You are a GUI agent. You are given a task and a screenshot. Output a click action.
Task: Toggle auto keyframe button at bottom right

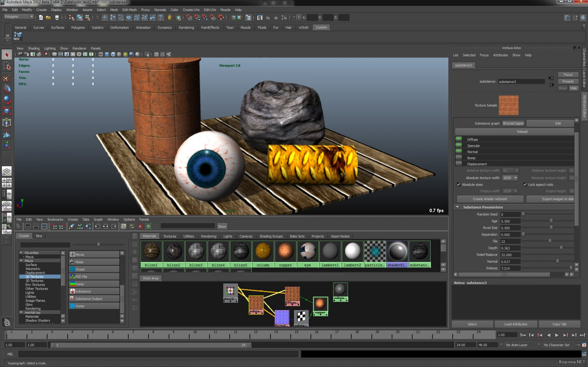tap(578, 345)
